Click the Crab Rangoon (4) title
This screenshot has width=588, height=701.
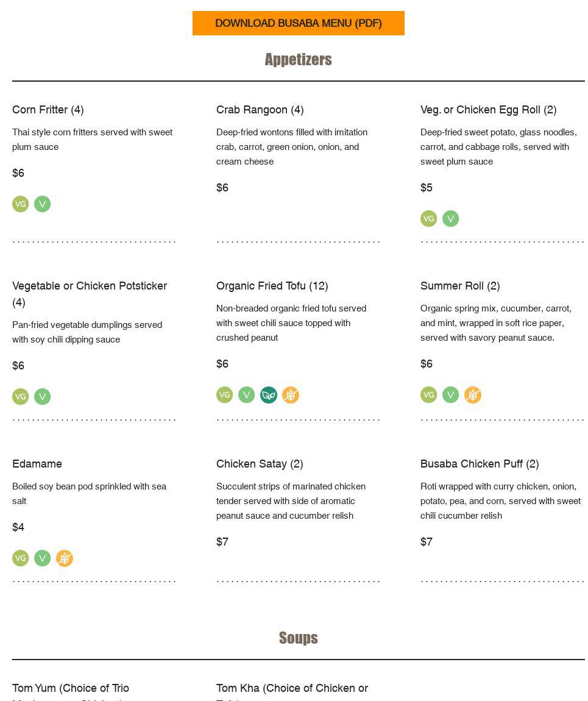coord(260,110)
